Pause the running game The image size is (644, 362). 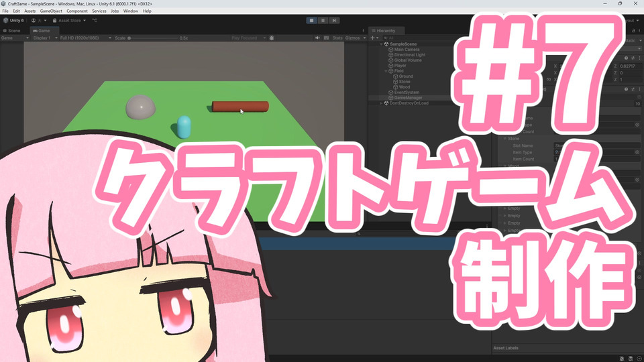[x=323, y=20]
